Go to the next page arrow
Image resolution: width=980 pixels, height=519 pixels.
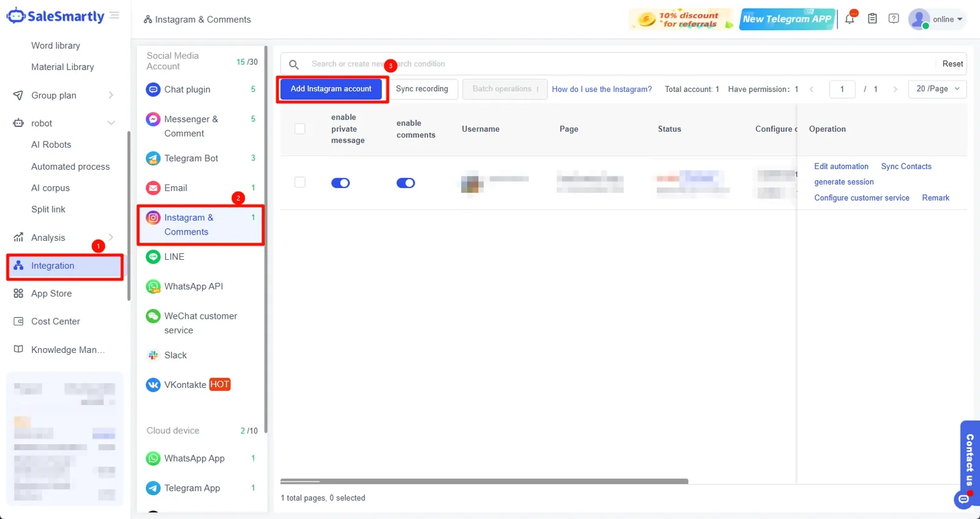895,89
